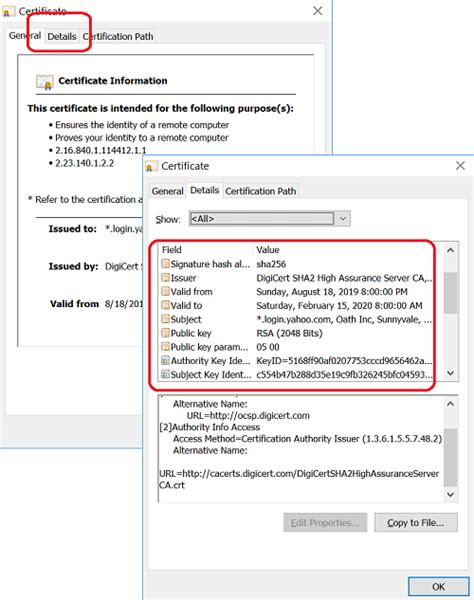This screenshot has width=474, height=600.
Task: Click 'Proves your identity to a remote computer'
Action: 142,137
